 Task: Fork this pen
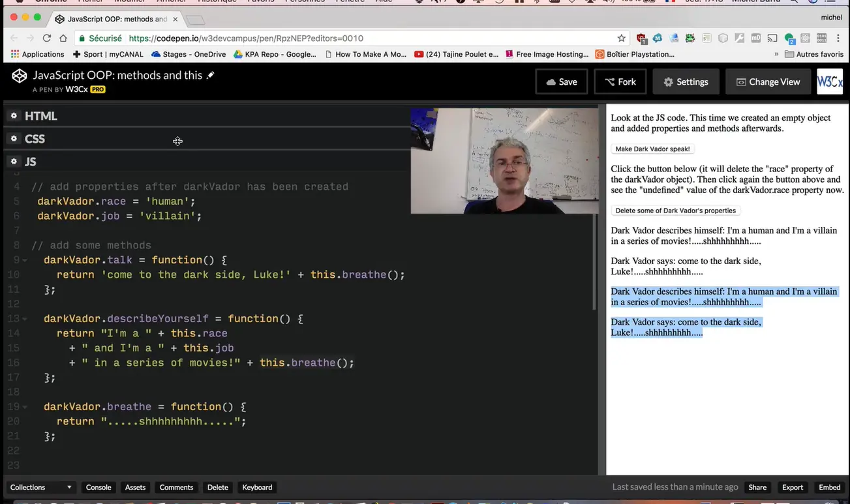point(620,82)
